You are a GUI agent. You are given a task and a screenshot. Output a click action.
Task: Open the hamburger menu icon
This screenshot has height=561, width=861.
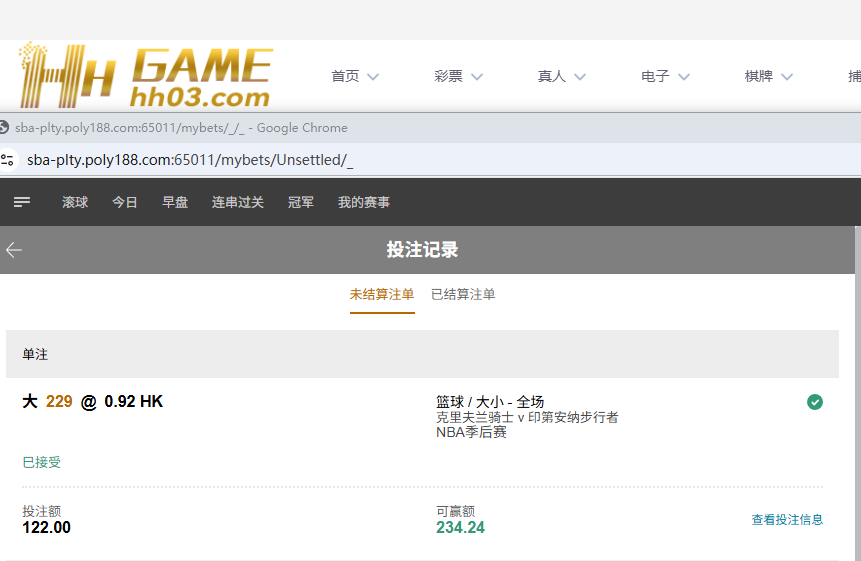click(22, 202)
